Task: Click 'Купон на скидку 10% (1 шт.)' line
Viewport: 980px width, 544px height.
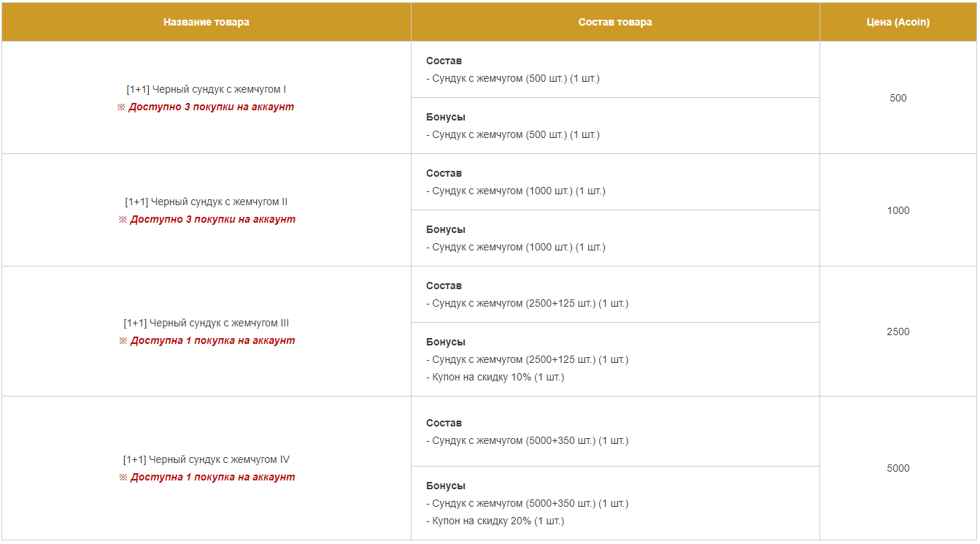Action: coord(495,377)
